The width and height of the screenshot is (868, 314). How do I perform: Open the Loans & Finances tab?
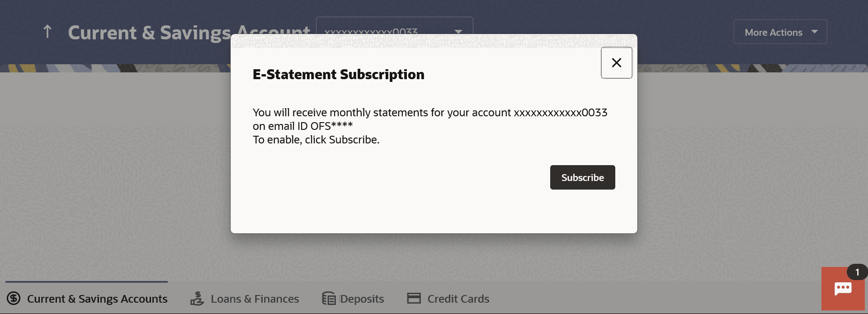pos(255,299)
